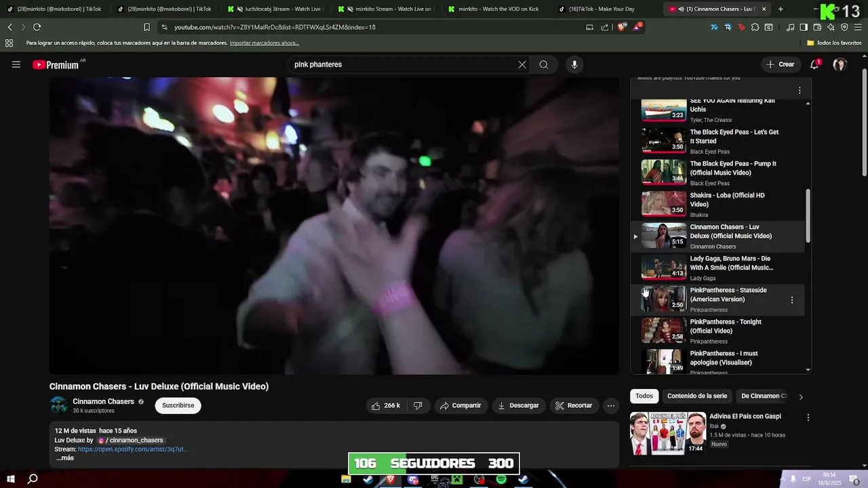Play The Black Eyed Peas Pump It
This screenshot has height=488, width=868.
717,173
